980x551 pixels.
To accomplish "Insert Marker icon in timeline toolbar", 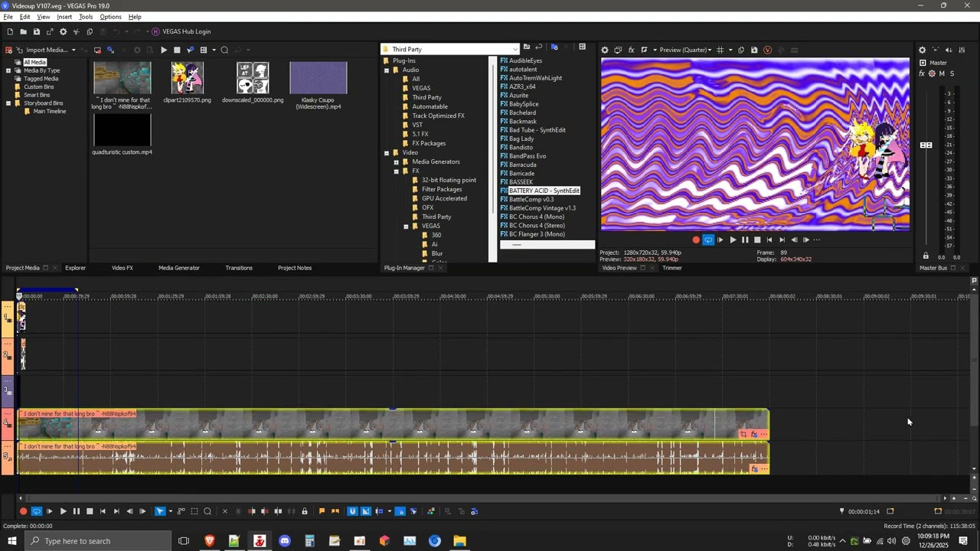I will [322, 511].
